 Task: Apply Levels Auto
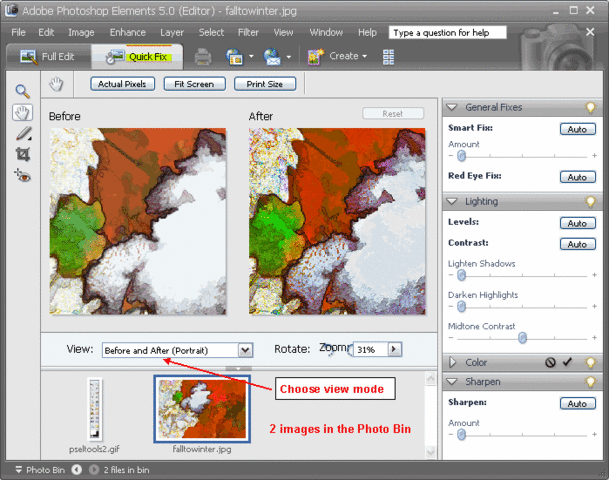pyautogui.click(x=578, y=223)
